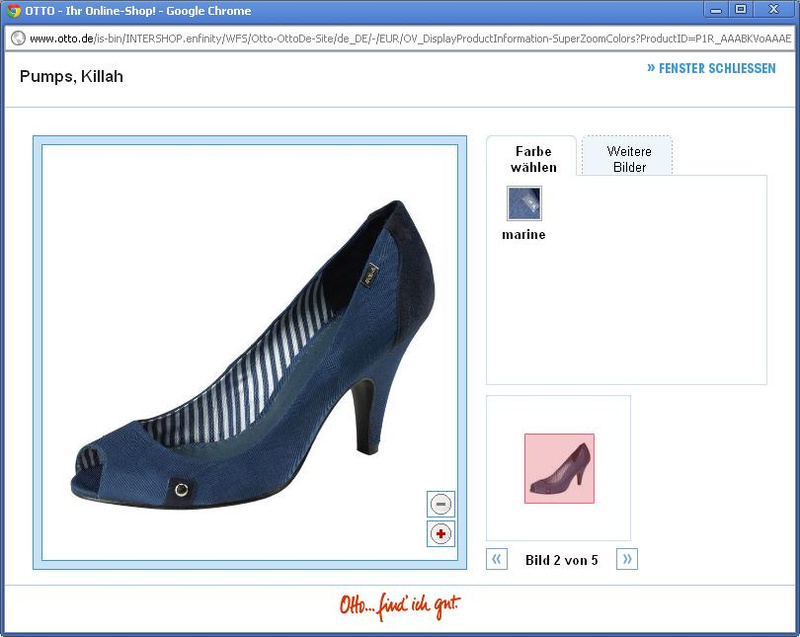Screen dimensions: 800x637
Task: Focus the otto.de address bar
Action: pyautogui.click(x=400, y=39)
